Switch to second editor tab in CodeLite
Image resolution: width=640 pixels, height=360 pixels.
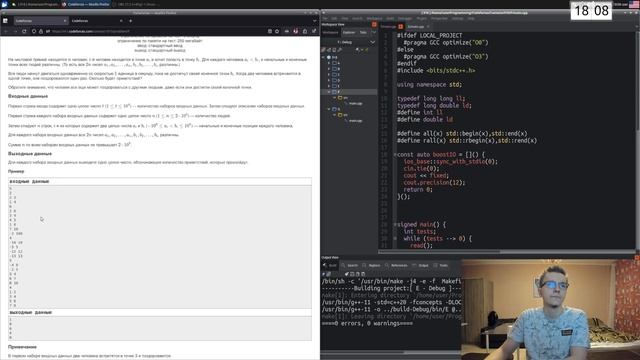click(416, 27)
